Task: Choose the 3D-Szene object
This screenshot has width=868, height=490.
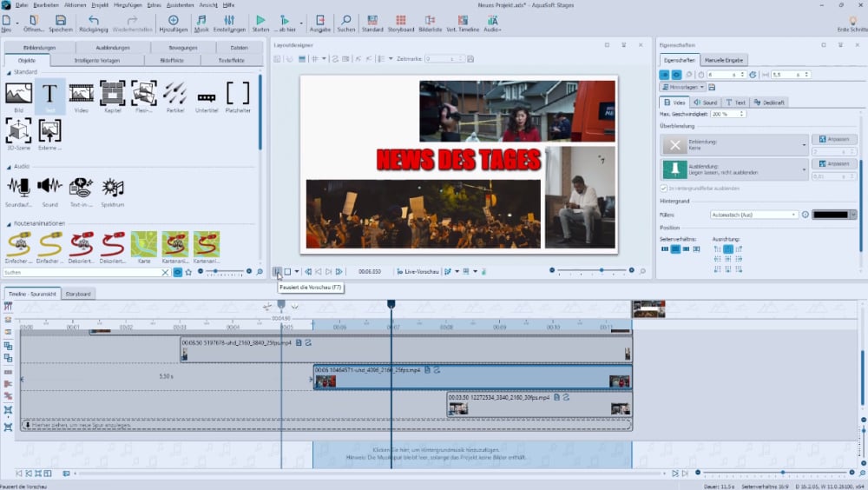Action: (x=18, y=132)
